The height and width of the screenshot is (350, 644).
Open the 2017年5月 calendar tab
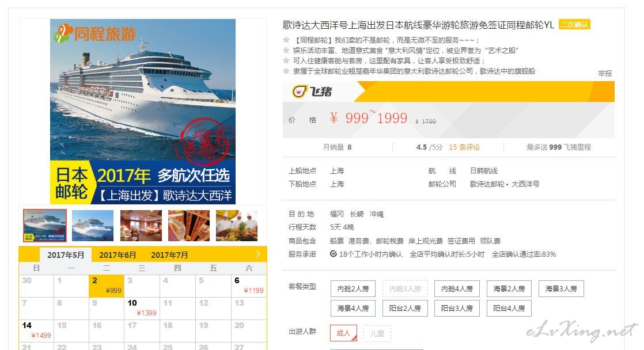(x=66, y=255)
